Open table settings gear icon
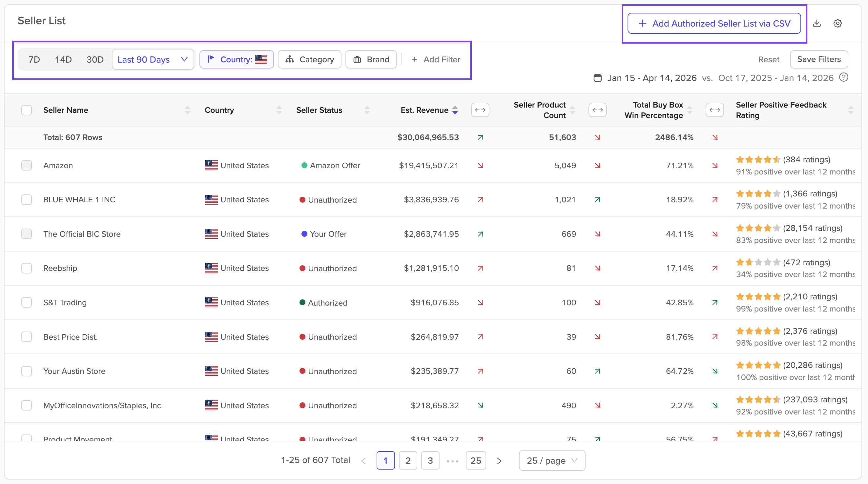 click(838, 23)
